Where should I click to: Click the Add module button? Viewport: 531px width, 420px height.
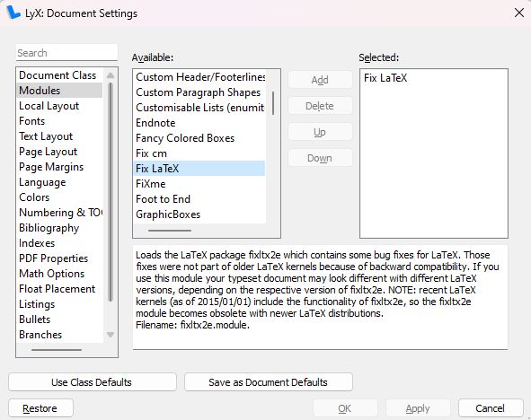tap(320, 80)
